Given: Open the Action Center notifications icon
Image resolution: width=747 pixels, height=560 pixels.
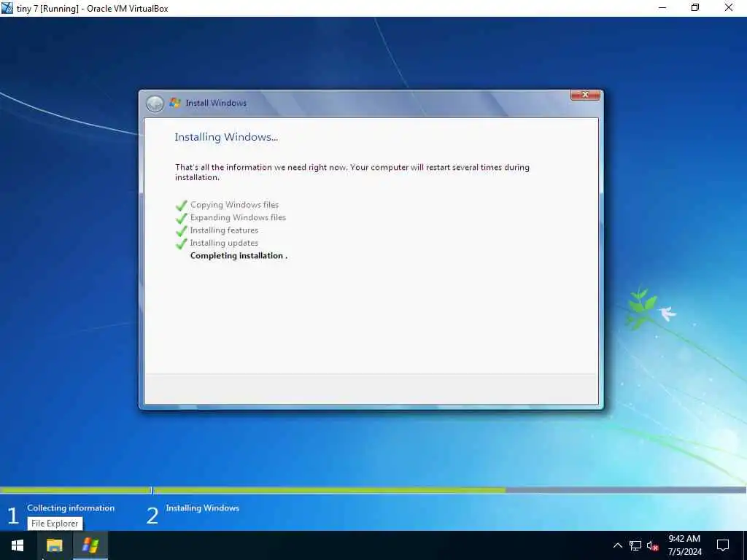Looking at the screenshot, I should click(x=723, y=545).
